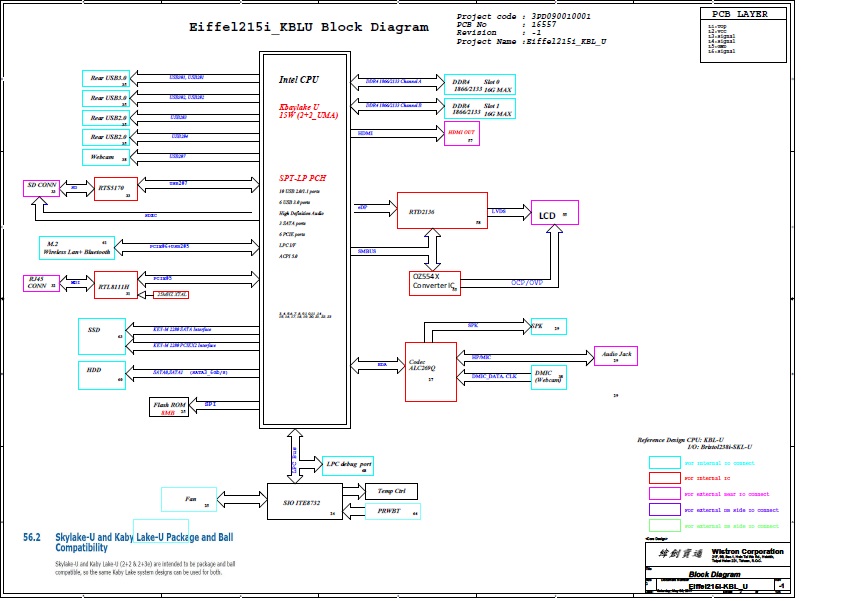This screenshot has width=851, height=601.
Task: Click the cyan legend color box
Action: coord(664,463)
